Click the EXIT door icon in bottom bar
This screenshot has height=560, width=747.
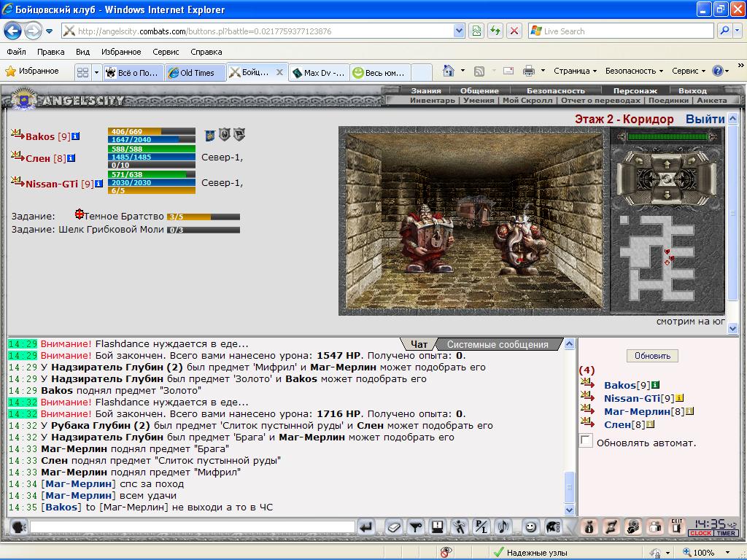(x=677, y=526)
